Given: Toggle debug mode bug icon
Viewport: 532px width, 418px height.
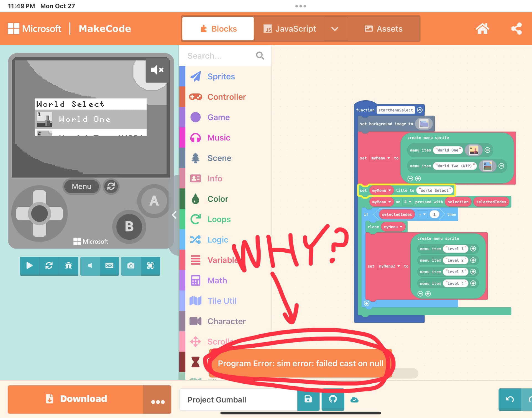Looking at the screenshot, I should click(x=68, y=266).
